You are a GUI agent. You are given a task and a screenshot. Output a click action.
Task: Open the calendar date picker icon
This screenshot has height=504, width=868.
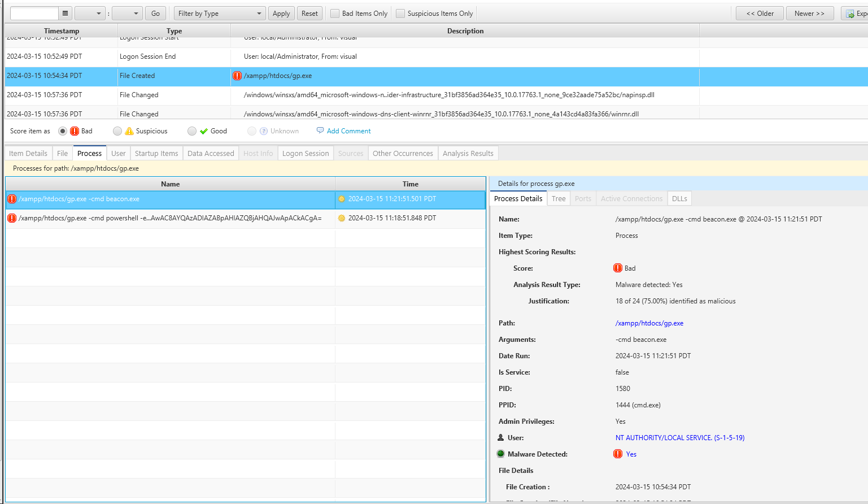(65, 14)
